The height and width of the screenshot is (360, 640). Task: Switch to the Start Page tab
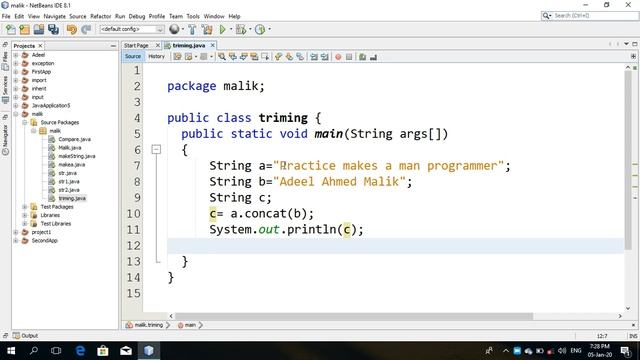point(136,45)
